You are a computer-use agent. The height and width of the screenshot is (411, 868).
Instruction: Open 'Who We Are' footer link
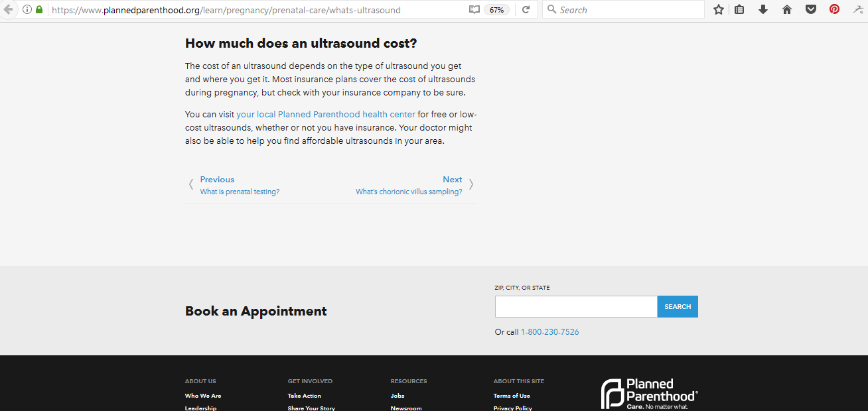(203, 396)
